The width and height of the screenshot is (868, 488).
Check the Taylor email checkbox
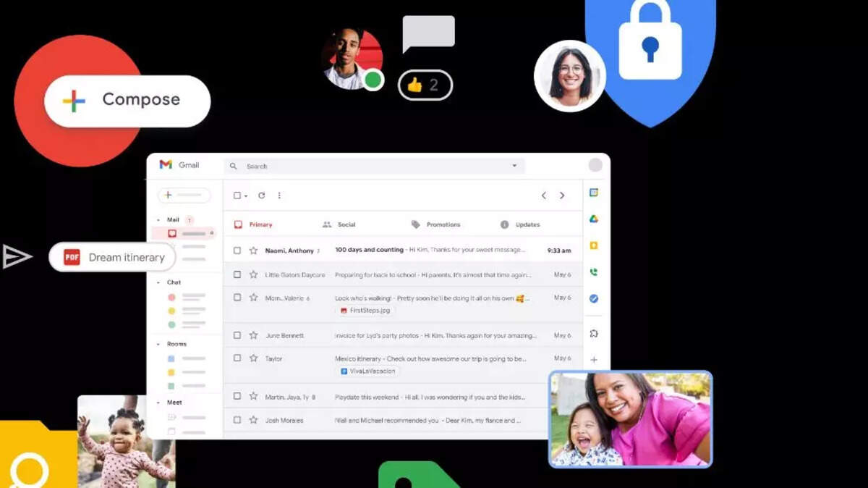tap(237, 358)
